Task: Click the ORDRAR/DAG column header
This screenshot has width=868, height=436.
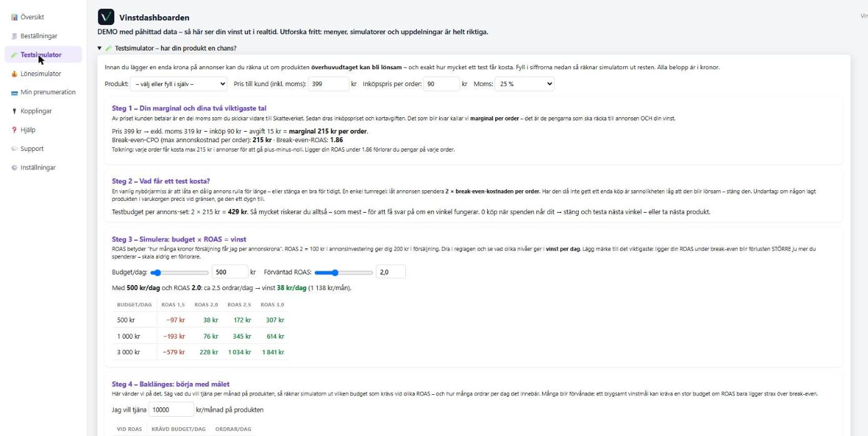Action: (x=233, y=429)
